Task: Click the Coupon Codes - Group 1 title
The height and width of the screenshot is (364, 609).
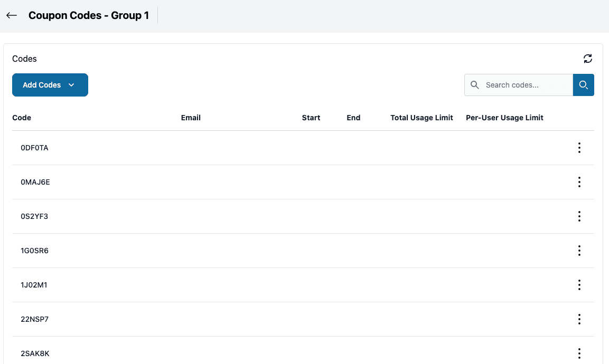Action: tap(89, 15)
